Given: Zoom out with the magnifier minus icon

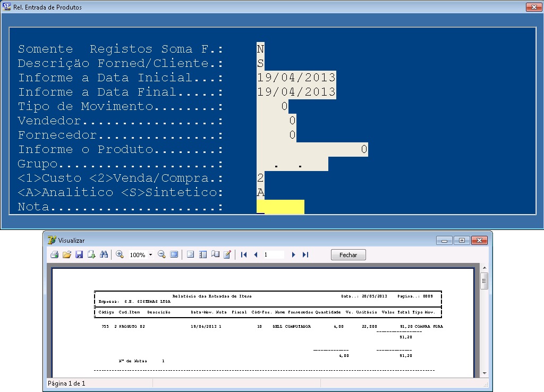Looking at the screenshot, I should pyautogui.click(x=161, y=255).
